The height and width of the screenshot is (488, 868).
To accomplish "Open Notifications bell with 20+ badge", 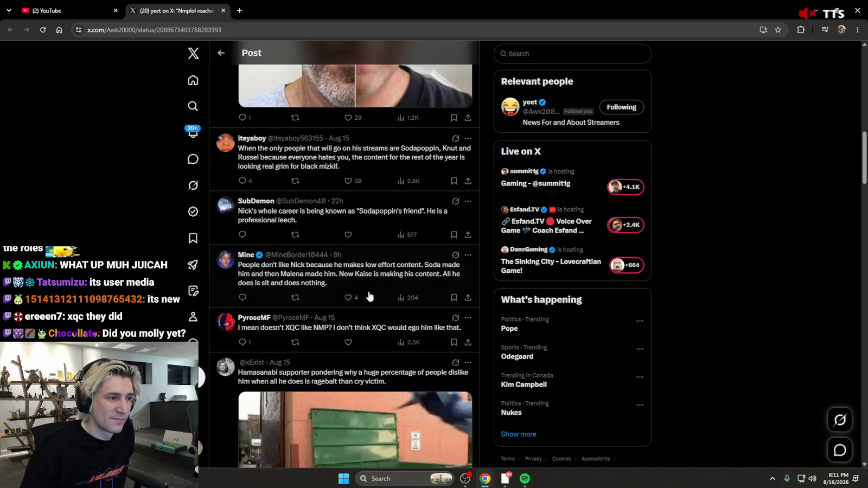I will [x=193, y=132].
